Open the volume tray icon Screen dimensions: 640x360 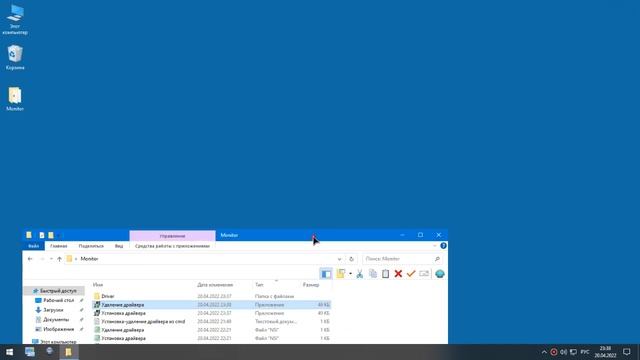[x=564, y=352]
